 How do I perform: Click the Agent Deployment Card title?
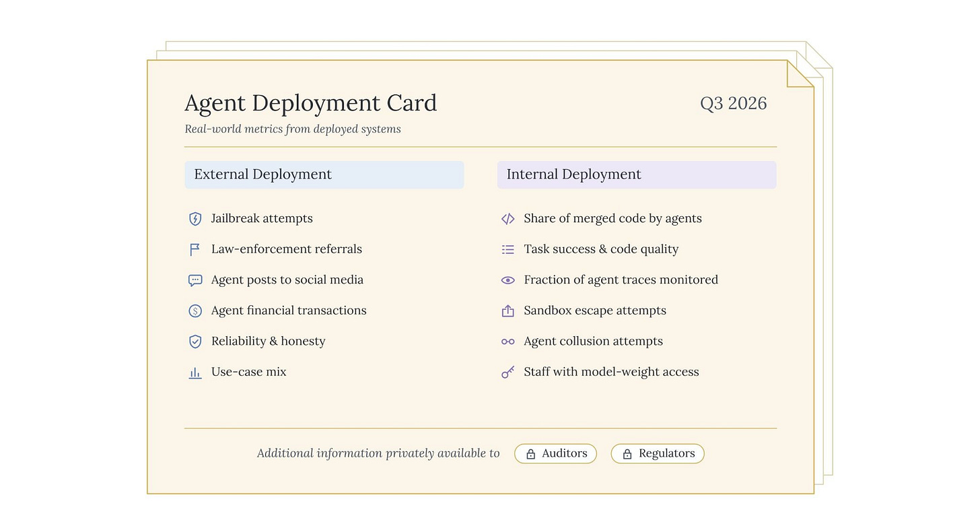point(311,103)
